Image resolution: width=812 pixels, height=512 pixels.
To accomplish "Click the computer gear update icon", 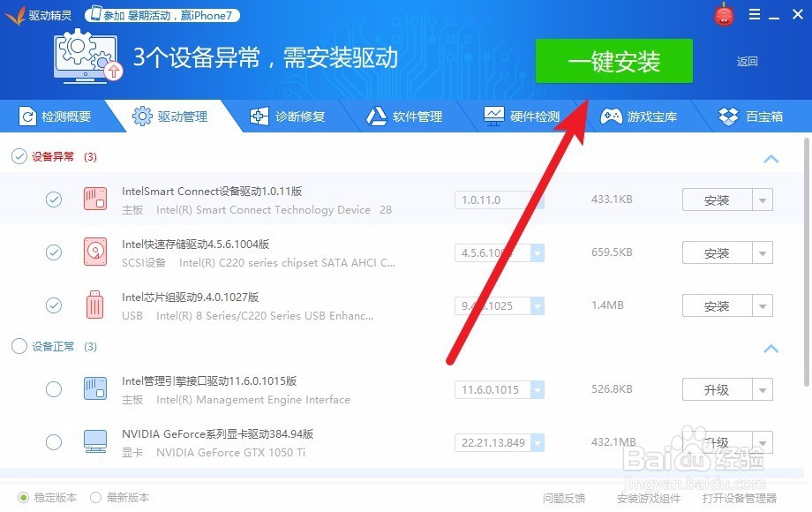I will [x=88, y=56].
